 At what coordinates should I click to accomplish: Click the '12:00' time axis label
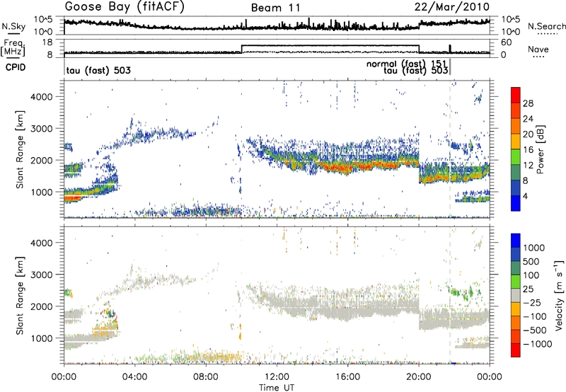[x=277, y=377]
